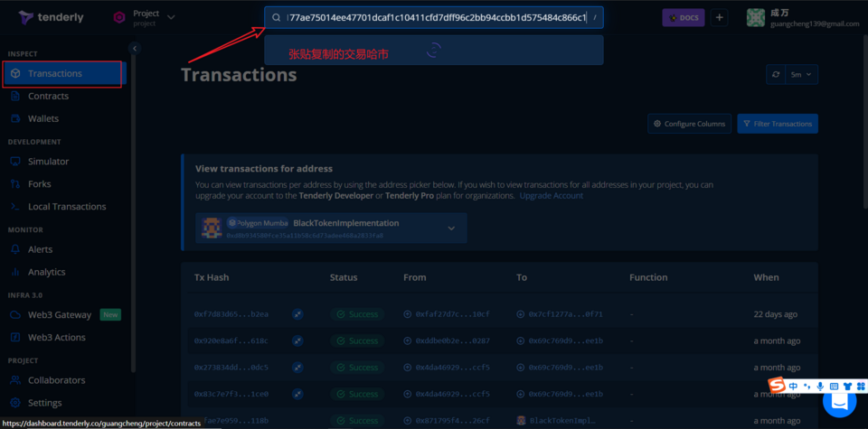Open transaction 0x83c7e7f3...1ce0
Viewport: 868px width, 429px height.
point(231,394)
